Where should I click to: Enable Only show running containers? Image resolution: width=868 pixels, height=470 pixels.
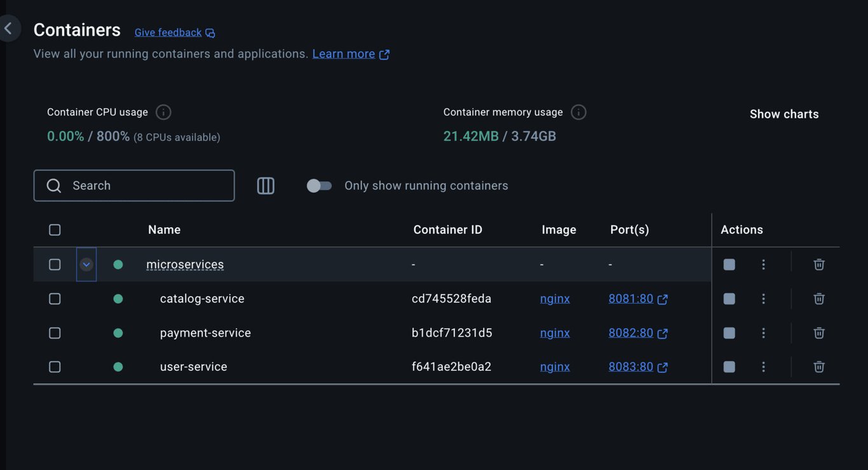click(x=320, y=184)
